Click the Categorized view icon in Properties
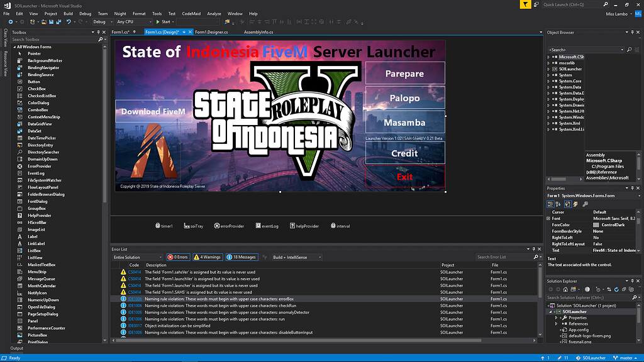This screenshot has width=644, height=362. click(550, 204)
